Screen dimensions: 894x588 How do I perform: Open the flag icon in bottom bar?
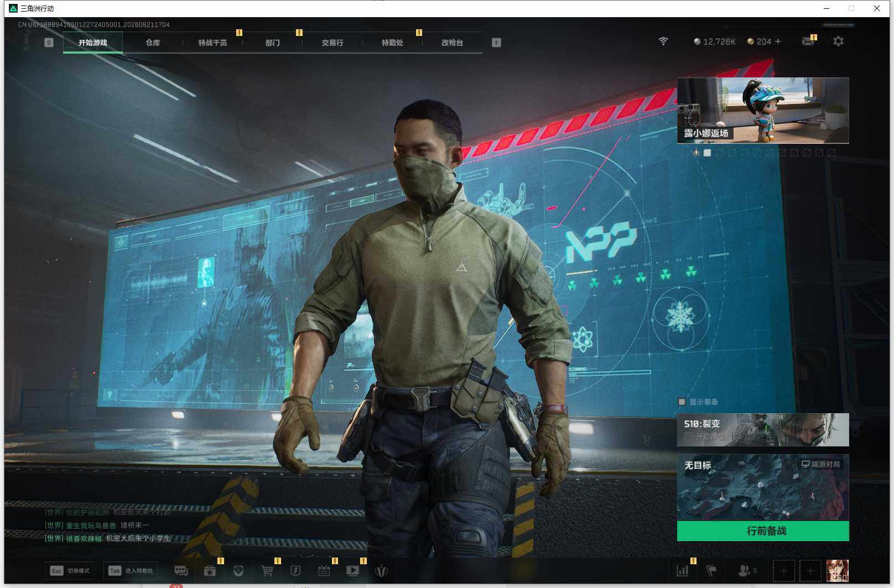coord(711,570)
